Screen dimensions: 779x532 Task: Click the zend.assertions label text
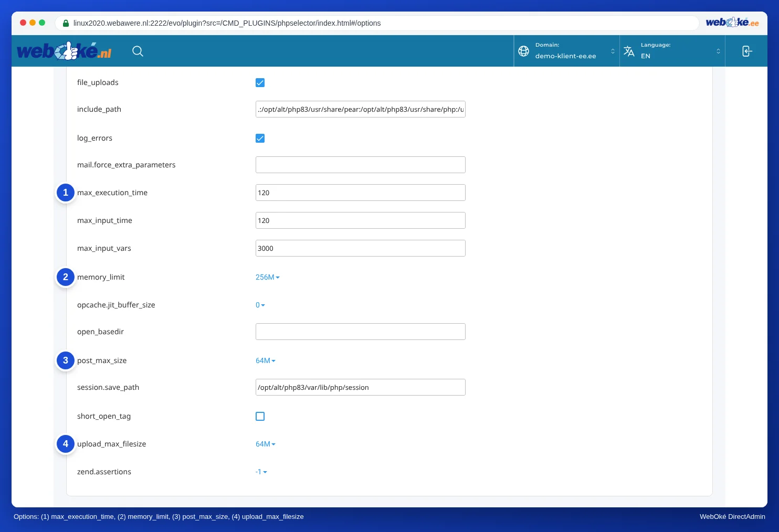tap(104, 472)
